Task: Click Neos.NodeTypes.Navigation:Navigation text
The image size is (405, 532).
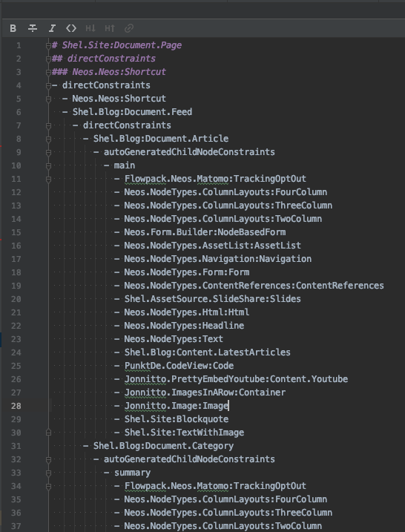Action: (x=218, y=259)
